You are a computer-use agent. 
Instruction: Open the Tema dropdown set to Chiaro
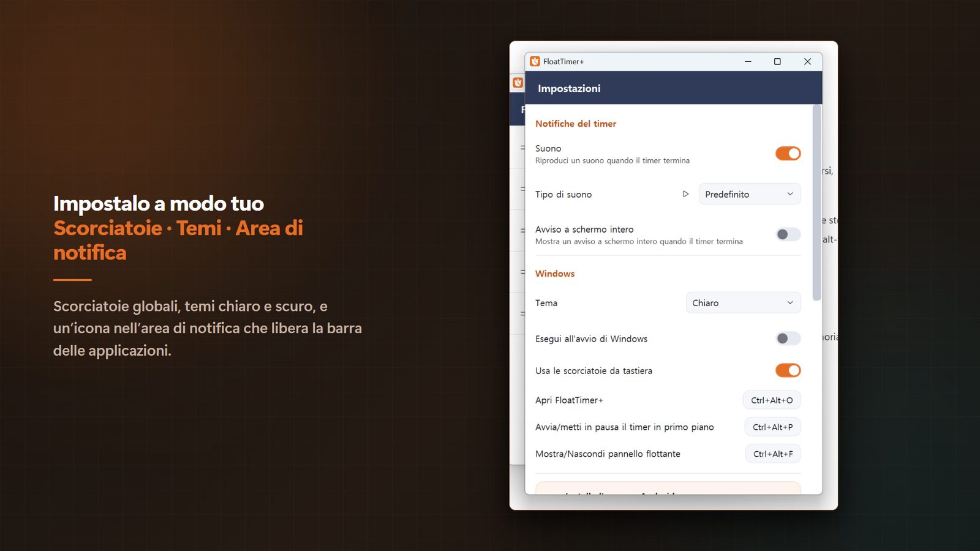point(743,303)
